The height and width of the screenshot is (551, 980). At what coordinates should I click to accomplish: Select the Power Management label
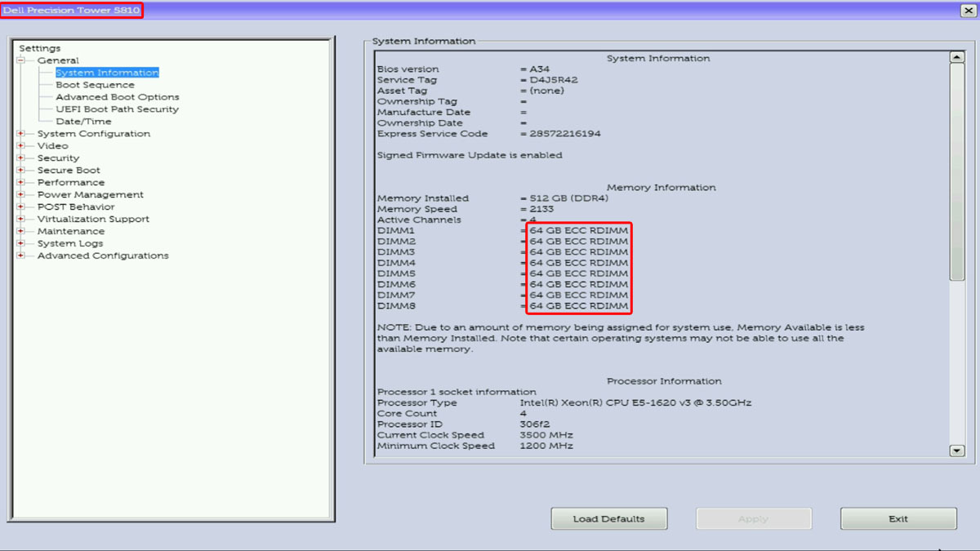91,195
